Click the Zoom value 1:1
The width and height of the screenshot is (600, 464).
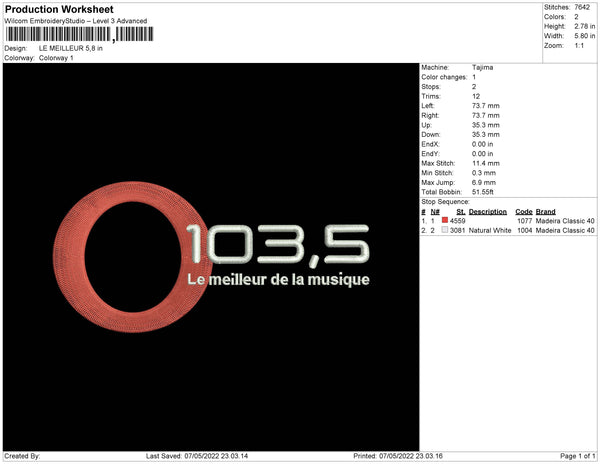pyautogui.click(x=579, y=46)
